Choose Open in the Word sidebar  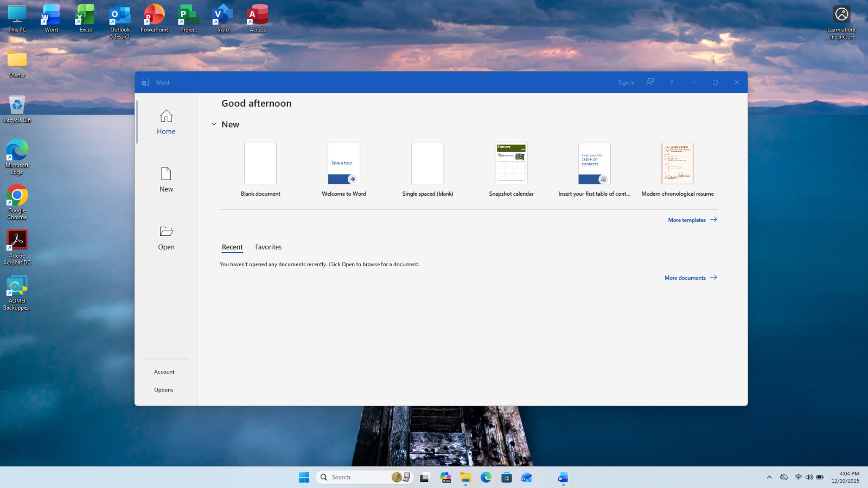[x=166, y=238]
